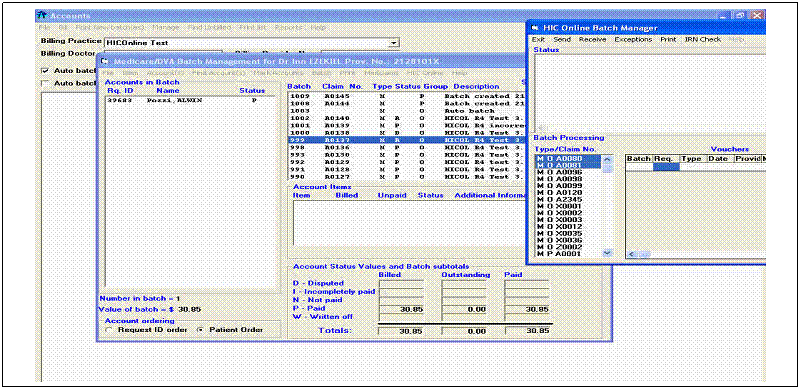Click the Req. column header in Vouchers grid
The image size is (801, 390).
coord(666,159)
